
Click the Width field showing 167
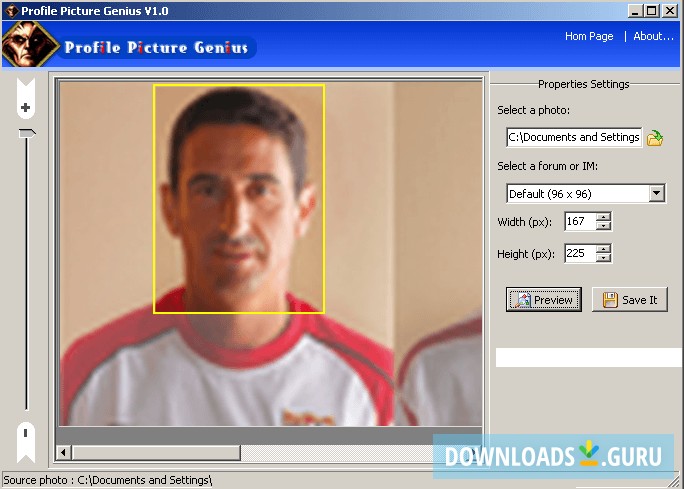[580, 221]
